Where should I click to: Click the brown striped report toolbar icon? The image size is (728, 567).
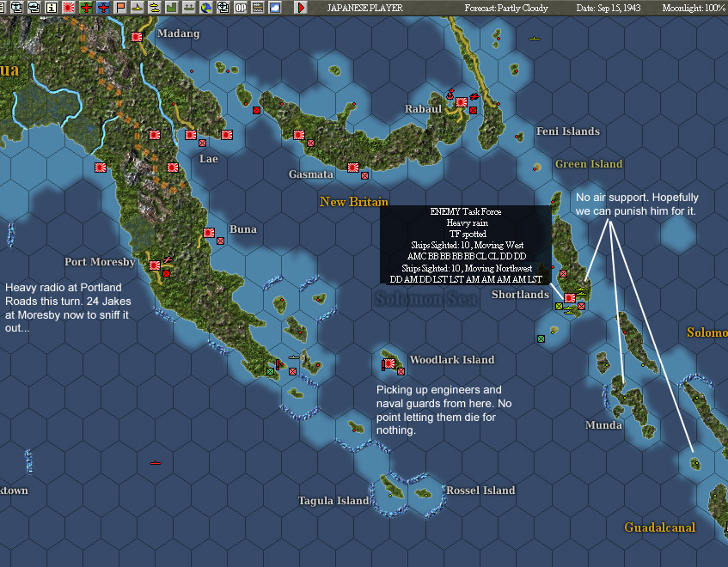(x=258, y=8)
